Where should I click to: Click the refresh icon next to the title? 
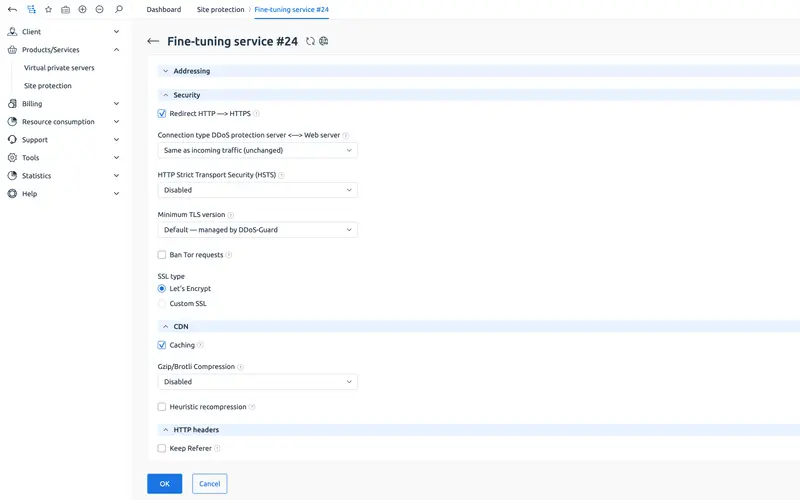[x=310, y=41]
